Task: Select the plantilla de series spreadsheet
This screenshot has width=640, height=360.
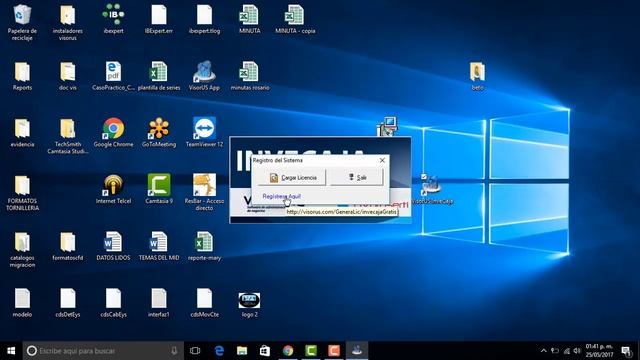Action: 159,72
